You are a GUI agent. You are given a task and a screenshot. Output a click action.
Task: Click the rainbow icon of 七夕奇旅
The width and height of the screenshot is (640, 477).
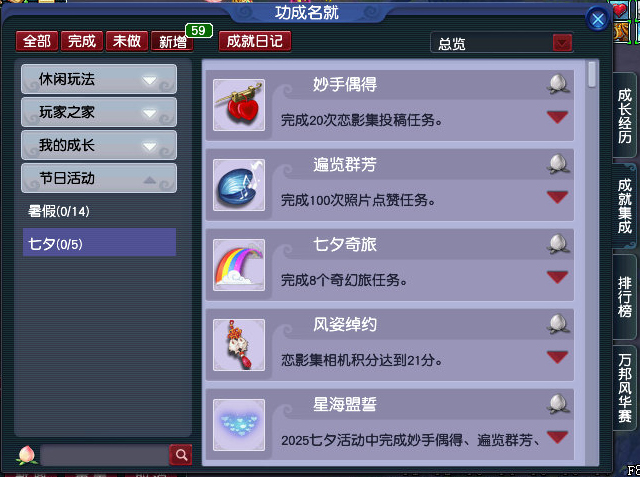[239, 265]
